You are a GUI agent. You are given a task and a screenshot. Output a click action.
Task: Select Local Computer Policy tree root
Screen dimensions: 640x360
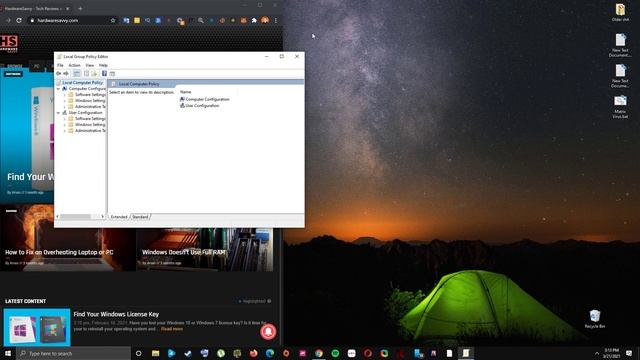click(x=82, y=82)
